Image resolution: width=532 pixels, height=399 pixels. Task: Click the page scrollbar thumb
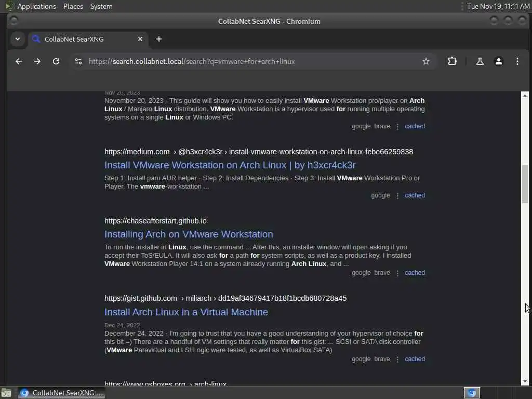pyautogui.click(x=525, y=184)
